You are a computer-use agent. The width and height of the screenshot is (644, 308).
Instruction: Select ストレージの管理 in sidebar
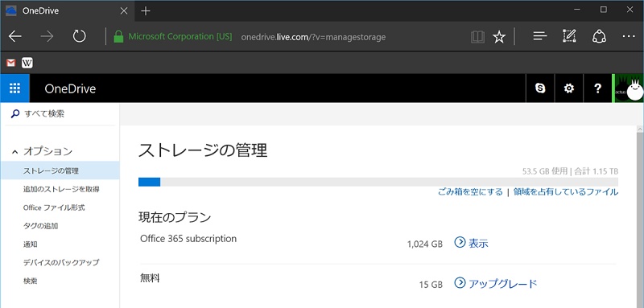(60, 170)
